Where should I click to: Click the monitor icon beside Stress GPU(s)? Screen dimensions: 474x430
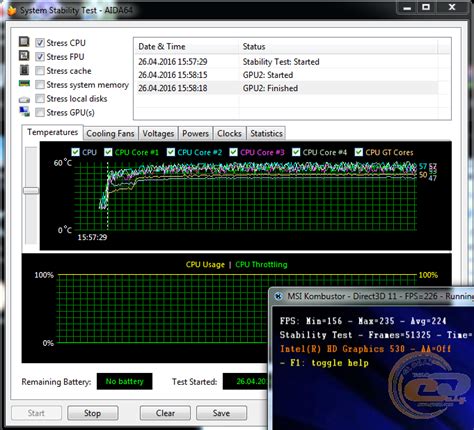pyautogui.click(x=24, y=111)
